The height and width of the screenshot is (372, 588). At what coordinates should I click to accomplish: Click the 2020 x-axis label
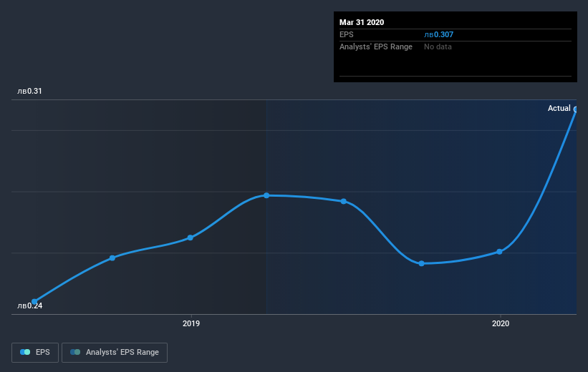(501, 323)
